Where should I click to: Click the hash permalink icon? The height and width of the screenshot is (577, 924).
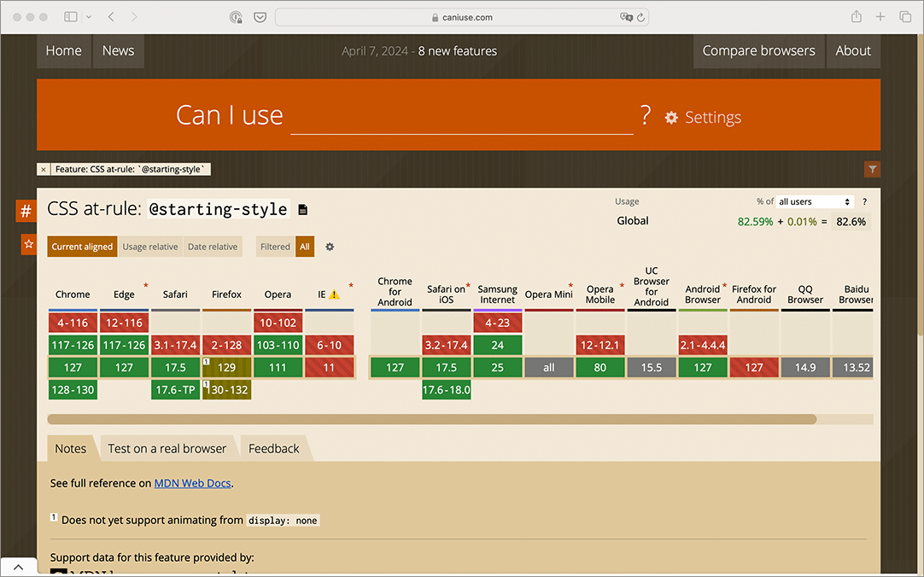click(x=26, y=211)
